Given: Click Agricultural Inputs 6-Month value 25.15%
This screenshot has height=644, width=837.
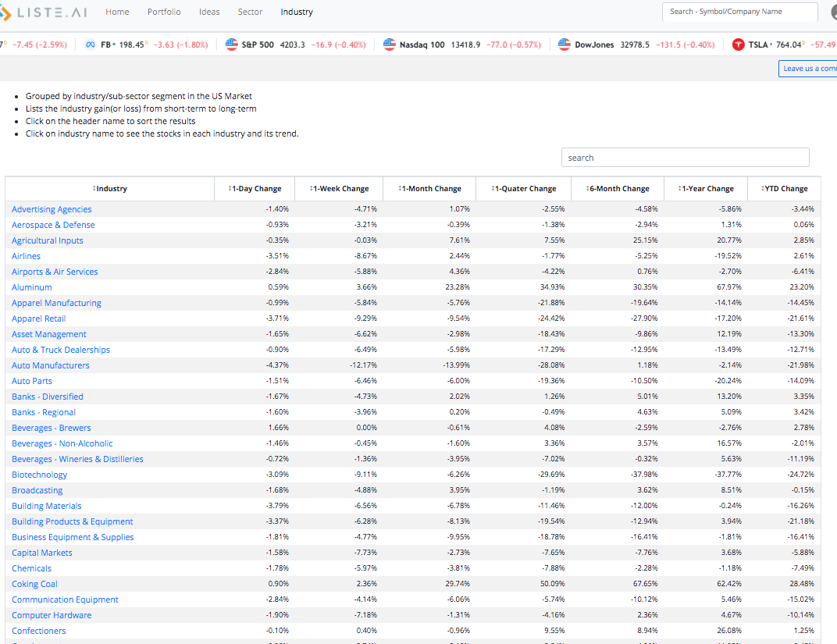Looking at the screenshot, I should click(646, 240).
